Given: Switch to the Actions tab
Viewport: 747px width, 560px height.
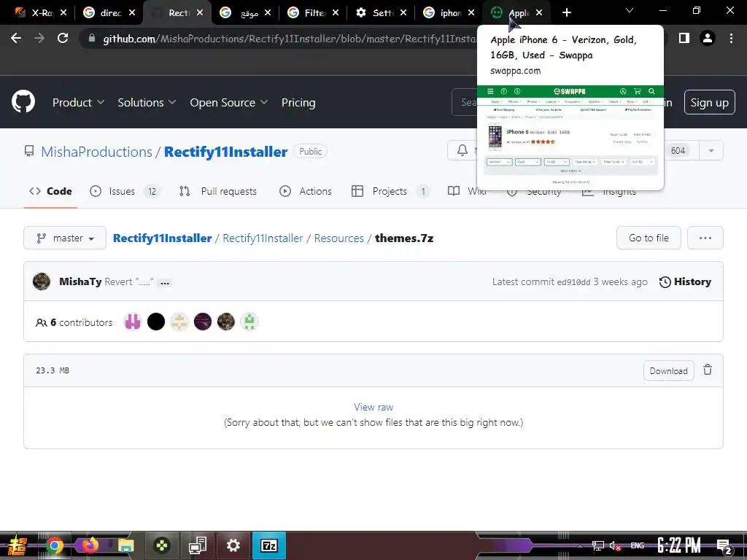Looking at the screenshot, I should [x=306, y=191].
